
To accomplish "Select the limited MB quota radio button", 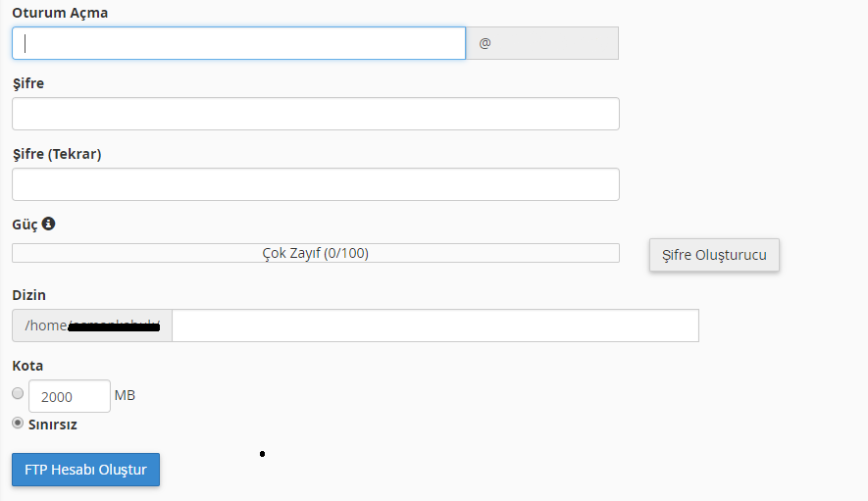I will click(x=18, y=393).
